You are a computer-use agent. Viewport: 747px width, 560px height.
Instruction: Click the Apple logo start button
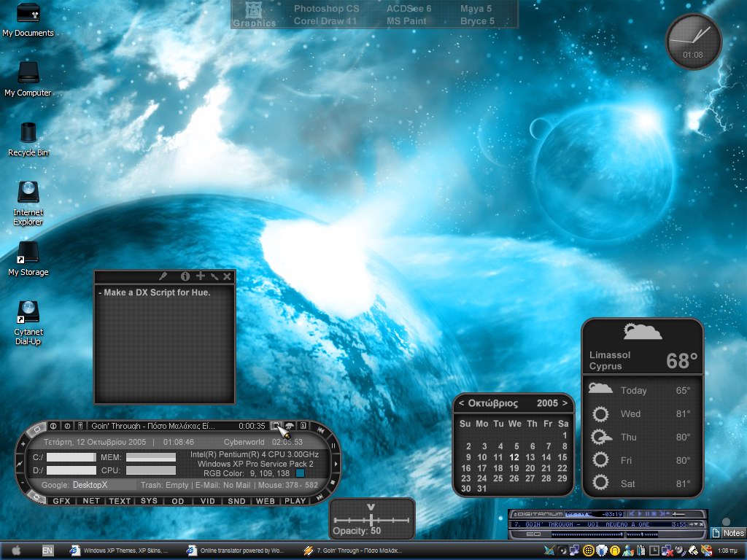[x=16, y=551]
